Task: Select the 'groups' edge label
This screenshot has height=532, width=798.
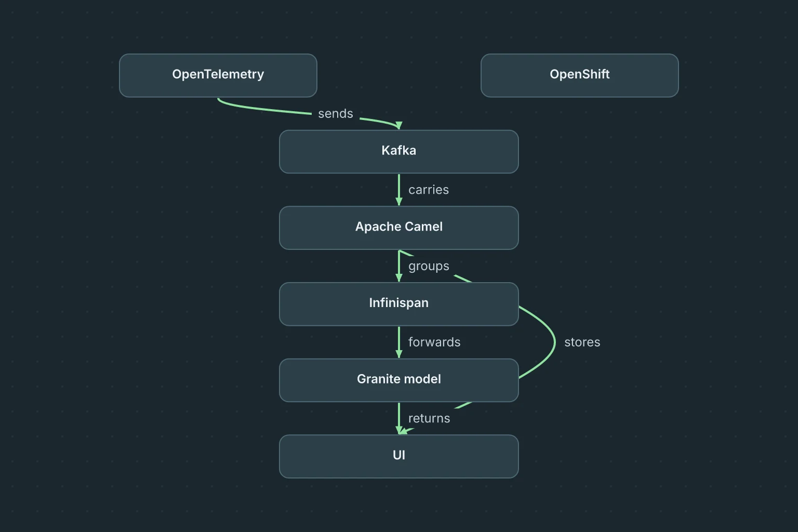Action: coord(429,266)
